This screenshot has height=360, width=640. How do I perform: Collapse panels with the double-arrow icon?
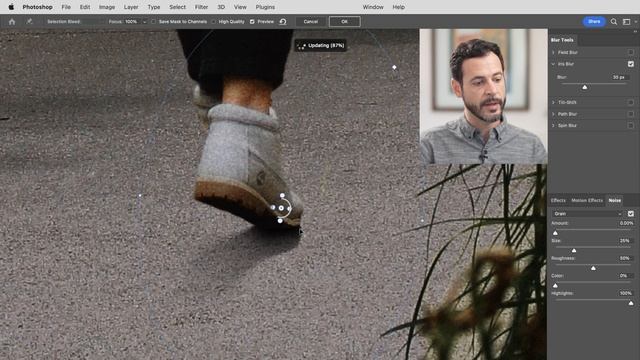[635, 31]
